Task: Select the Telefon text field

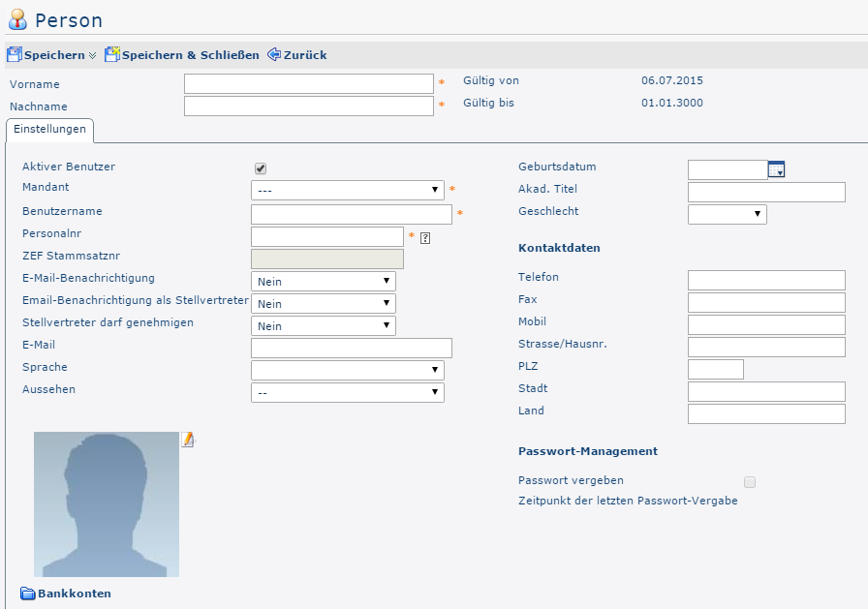Action: (766, 281)
